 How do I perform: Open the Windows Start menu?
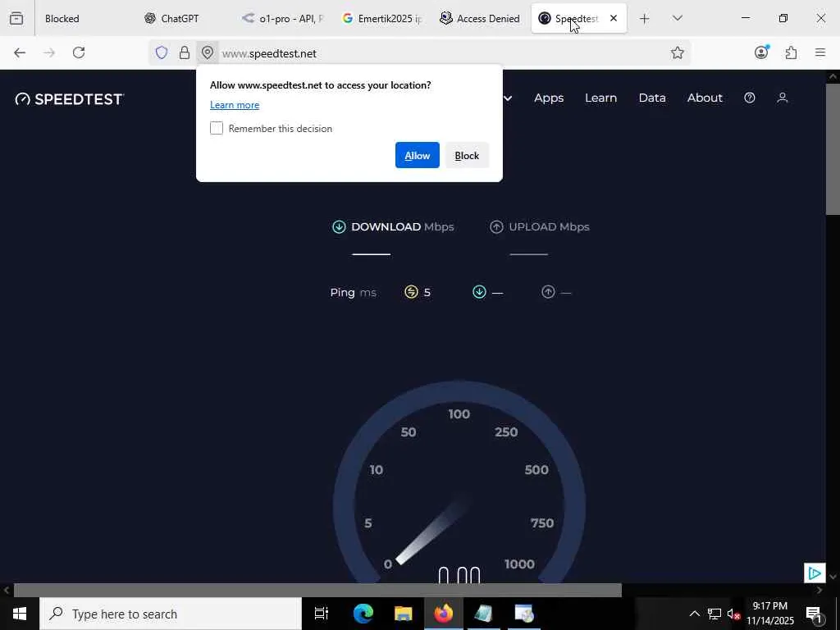pyautogui.click(x=20, y=614)
